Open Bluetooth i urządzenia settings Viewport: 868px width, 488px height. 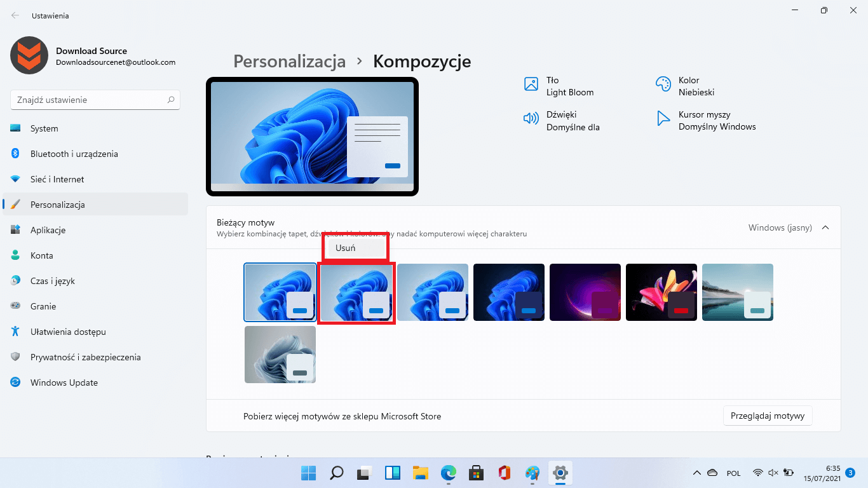pyautogui.click(x=95, y=154)
